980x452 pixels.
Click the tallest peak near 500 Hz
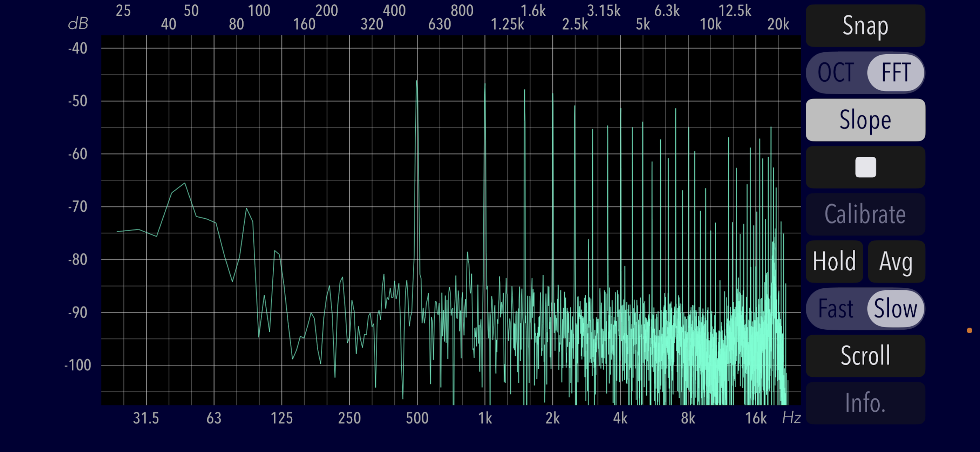(417, 82)
